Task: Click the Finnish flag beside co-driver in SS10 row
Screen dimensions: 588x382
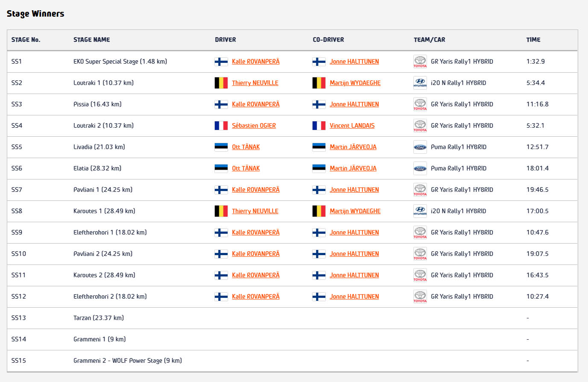Action: click(319, 254)
